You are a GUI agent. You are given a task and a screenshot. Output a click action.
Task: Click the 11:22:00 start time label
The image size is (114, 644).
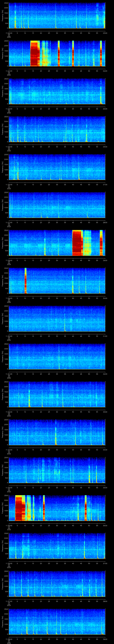[x=9, y=33]
